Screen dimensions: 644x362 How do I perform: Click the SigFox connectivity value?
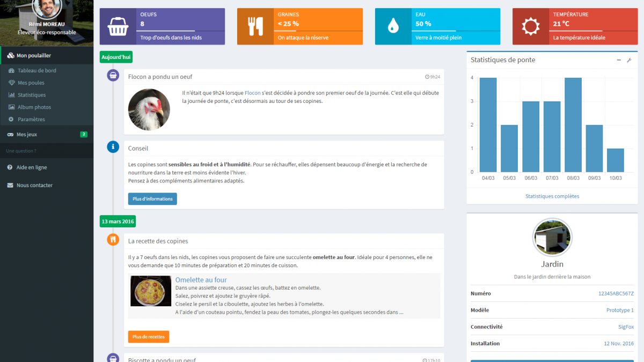click(626, 327)
